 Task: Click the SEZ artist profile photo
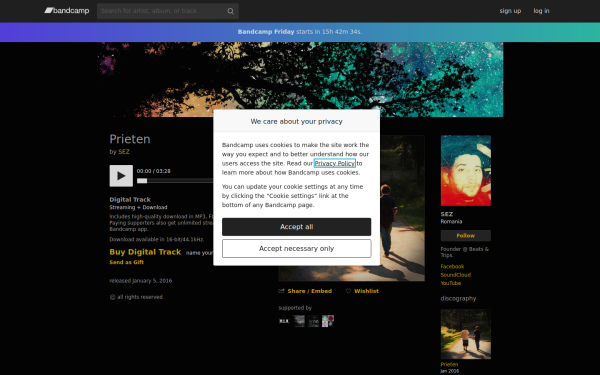click(466, 170)
